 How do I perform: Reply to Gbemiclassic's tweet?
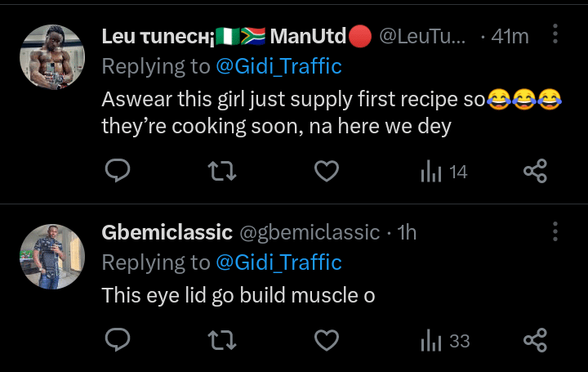[x=118, y=340]
